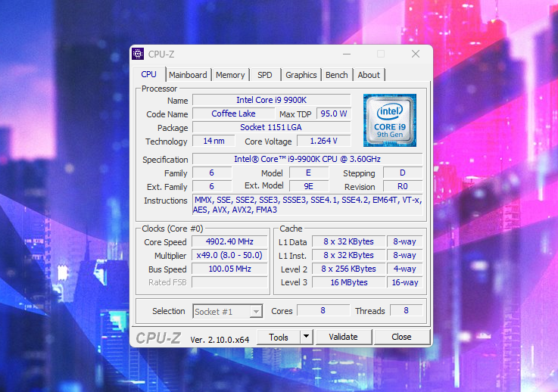The height and width of the screenshot is (392, 558).
Task: Click the Technology value '14 nm'
Action: point(214,141)
